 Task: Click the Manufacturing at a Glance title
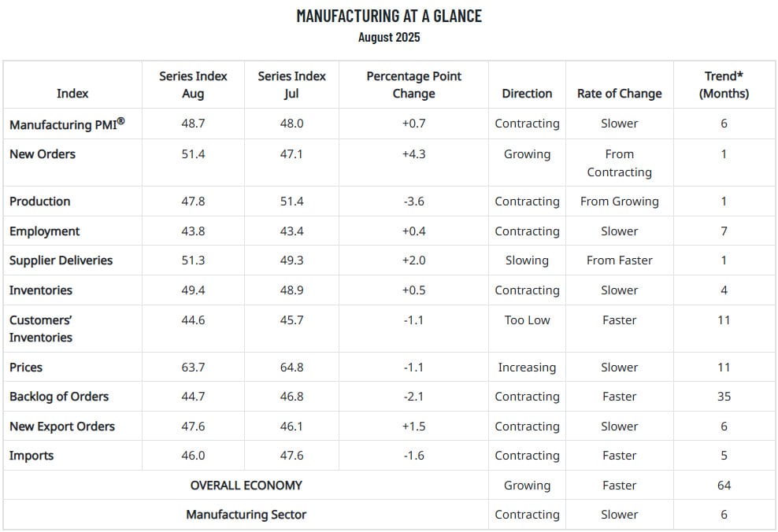click(389, 16)
